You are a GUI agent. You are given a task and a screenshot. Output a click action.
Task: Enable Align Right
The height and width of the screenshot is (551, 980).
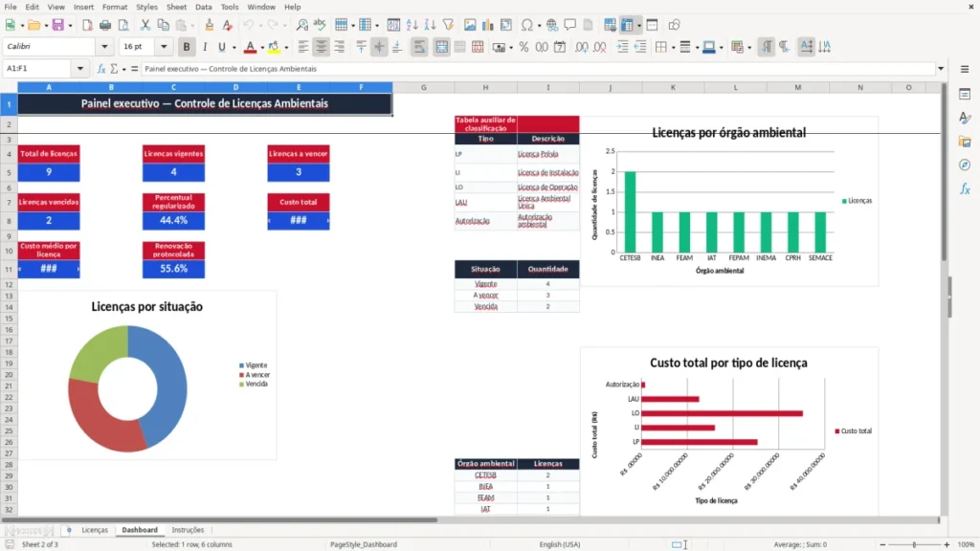[340, 47]
